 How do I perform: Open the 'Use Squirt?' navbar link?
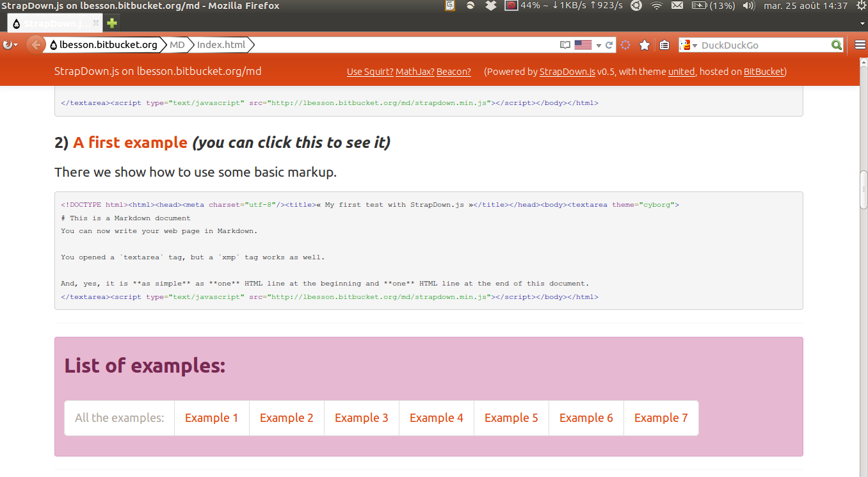point(369,72)
